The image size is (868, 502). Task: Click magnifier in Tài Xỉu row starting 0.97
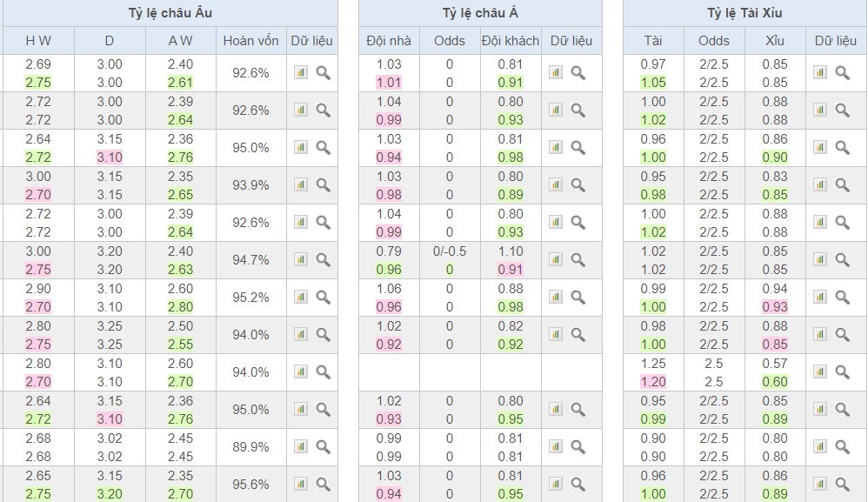(x=843, y=73)
